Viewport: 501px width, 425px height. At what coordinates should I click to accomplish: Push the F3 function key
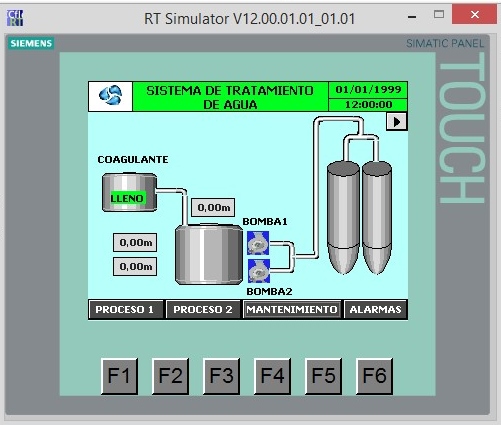pyautogui.click(x=221, y=376)
